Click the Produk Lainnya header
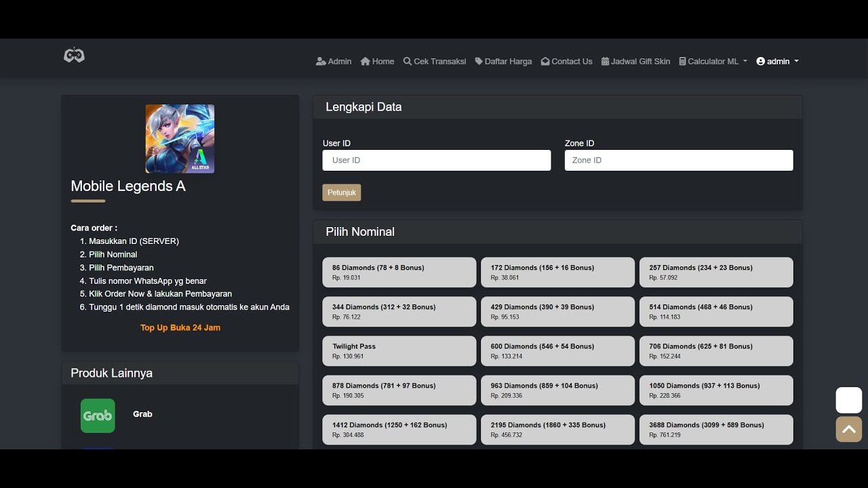This screenshot has width=868, height=488. coord(180,373)
